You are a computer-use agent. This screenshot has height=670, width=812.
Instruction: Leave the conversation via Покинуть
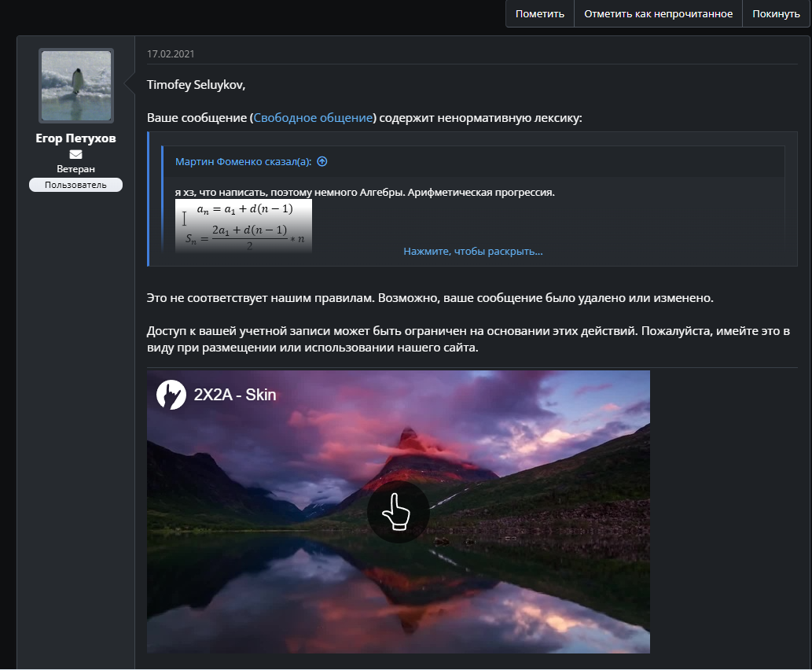point(776,13)
